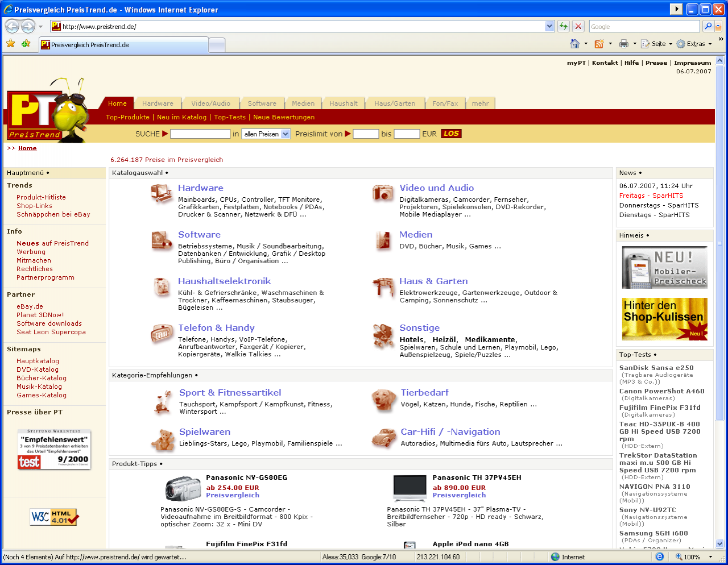Click the browser Back arrow button
This screenshot has height=565, width=728.
13,26
